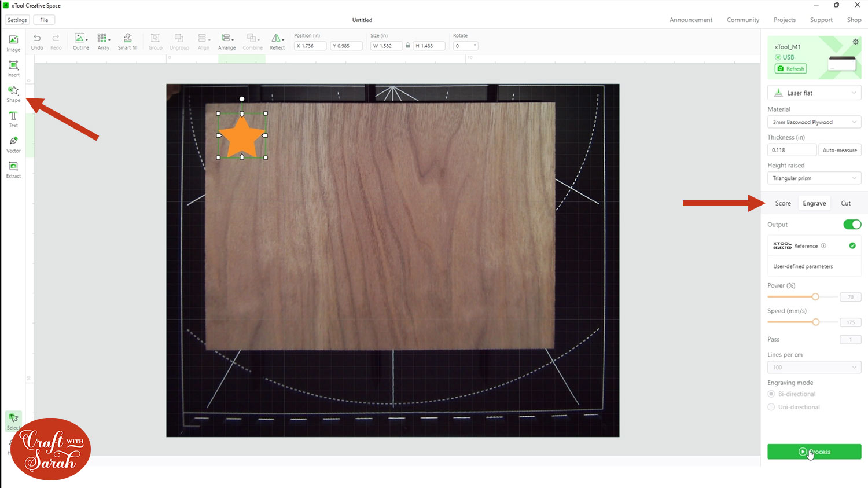The height and width of the screenshot is (488, 868).
Task: Go to the Community page
Action: 743,20
